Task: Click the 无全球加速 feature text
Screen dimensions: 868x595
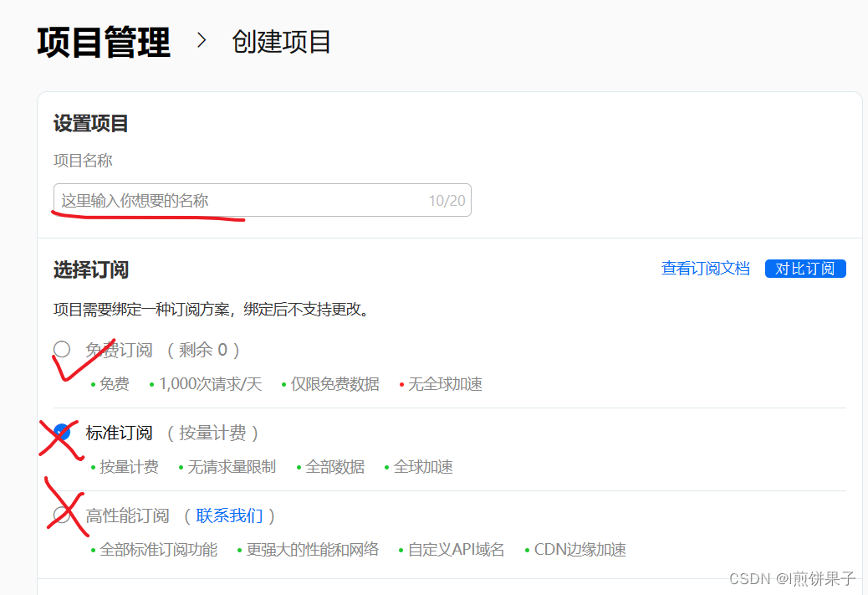Action: 445,384
